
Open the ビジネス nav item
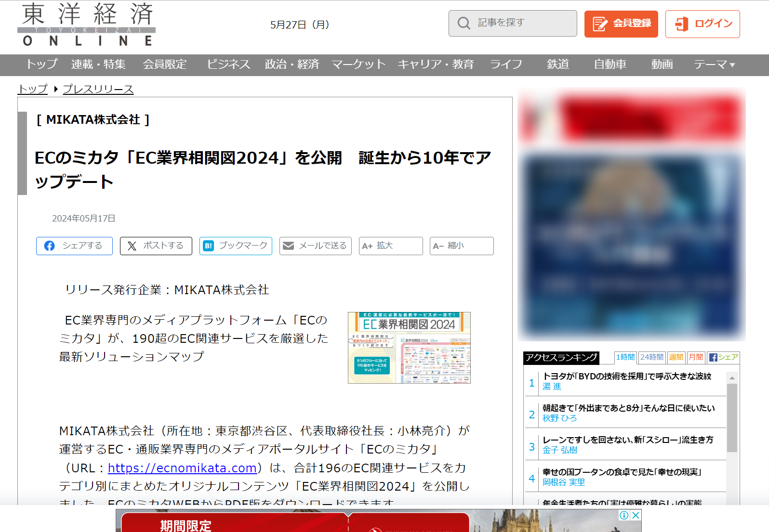[228, 65]
